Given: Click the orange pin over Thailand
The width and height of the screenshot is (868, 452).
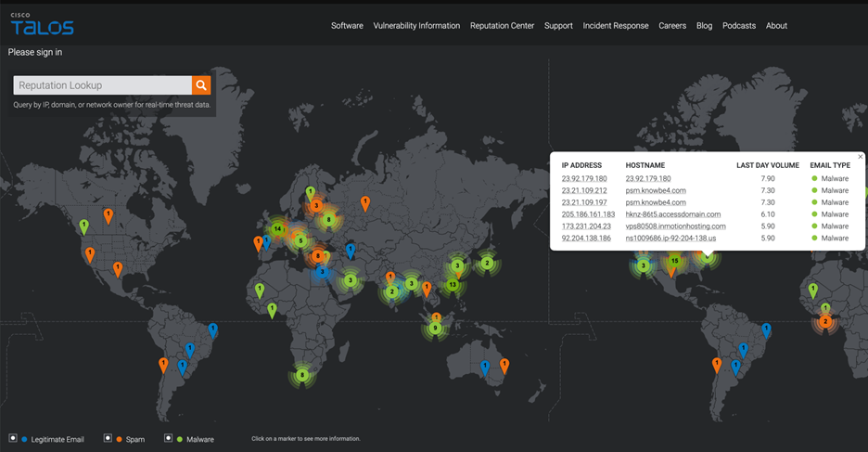Looking at the screenshot, I should point(427,289).
